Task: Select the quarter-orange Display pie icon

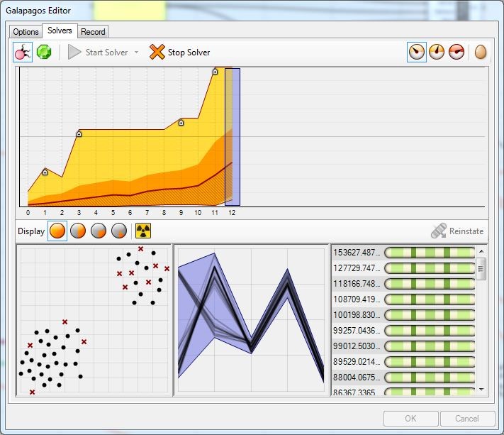Action: (99, 231)
